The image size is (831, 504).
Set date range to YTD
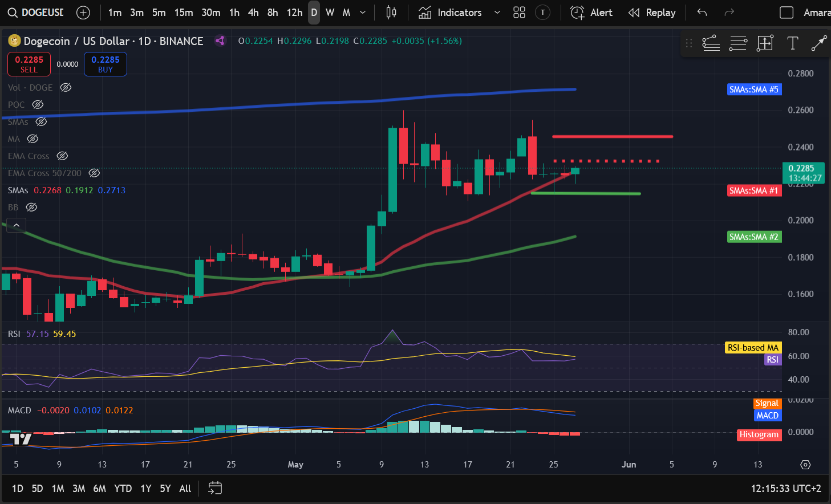123,489
